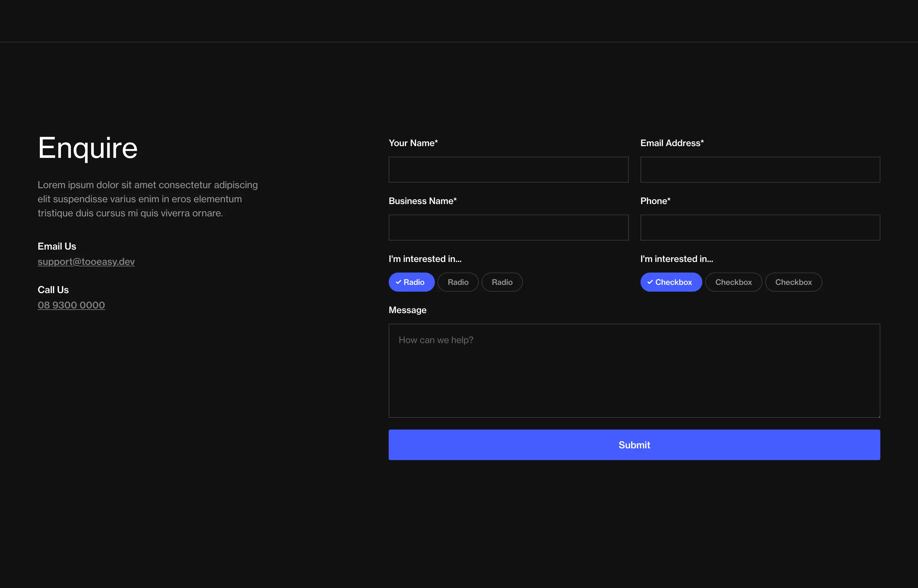918x588 pixels.
Task: Click the Business Name* label
Action: tap(423, 201)
